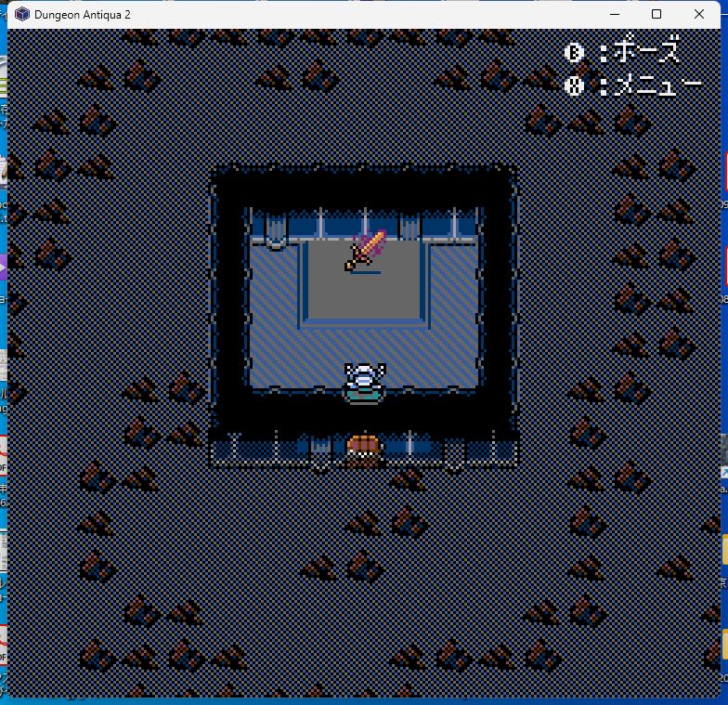Close the Dungeon Antiqua 2 window
Image resolution: width=728 pixels, height=705 pixels.
click(699, 14)
